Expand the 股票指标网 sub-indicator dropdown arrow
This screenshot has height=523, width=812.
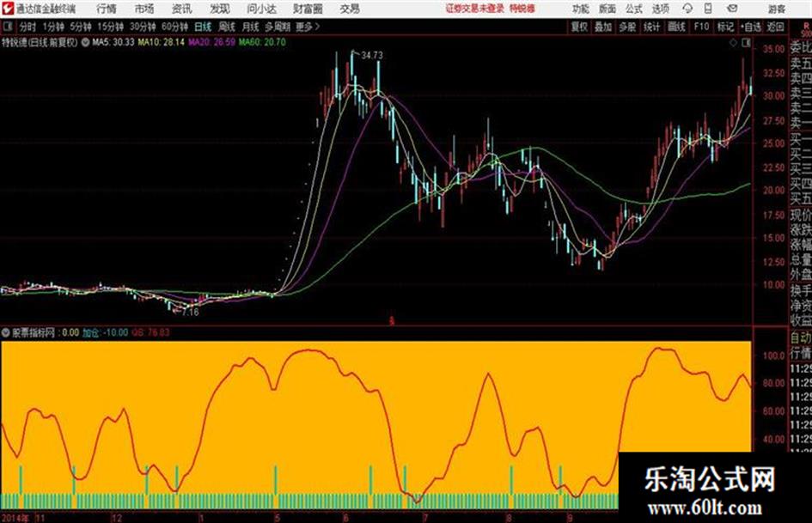6,332
